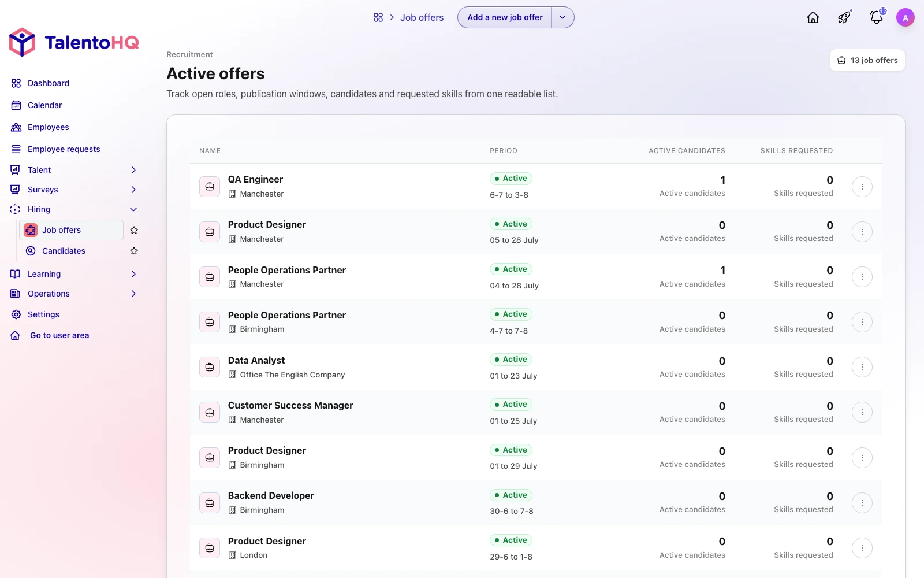Viewport: 924px width, 578px height.
Task: Click the 13 job offers badge
Action: point(867,60)
